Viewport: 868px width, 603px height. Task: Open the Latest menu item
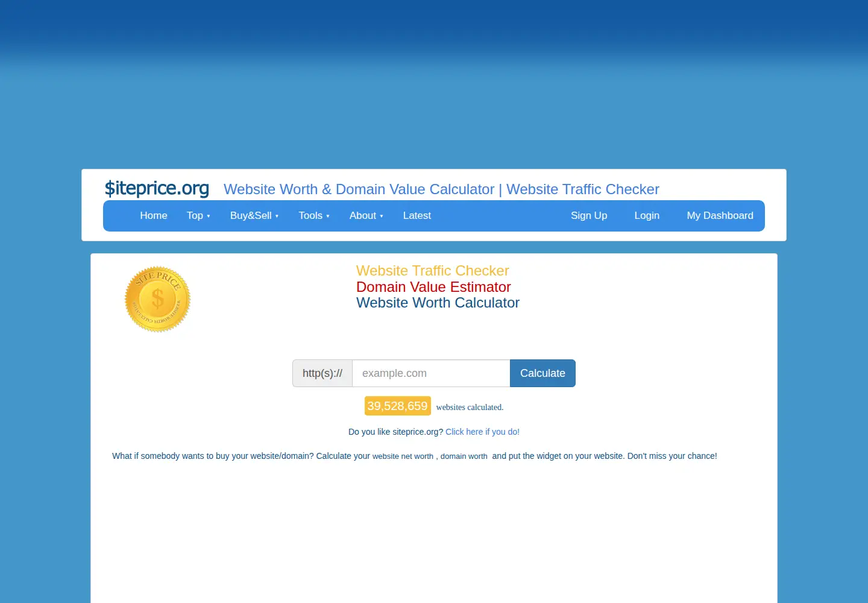(x=417, y=215)
